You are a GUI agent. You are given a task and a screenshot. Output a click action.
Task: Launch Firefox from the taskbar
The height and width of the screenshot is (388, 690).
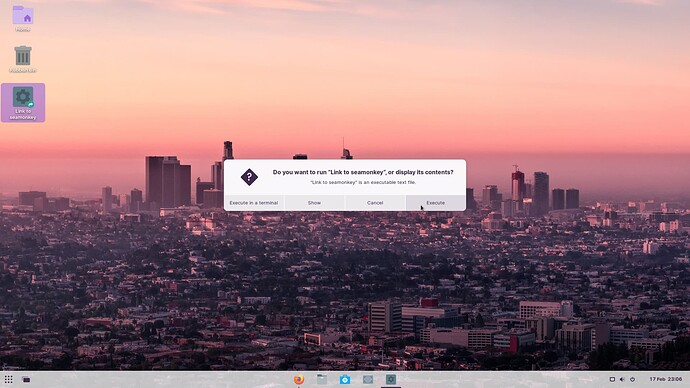coord(299,379)
